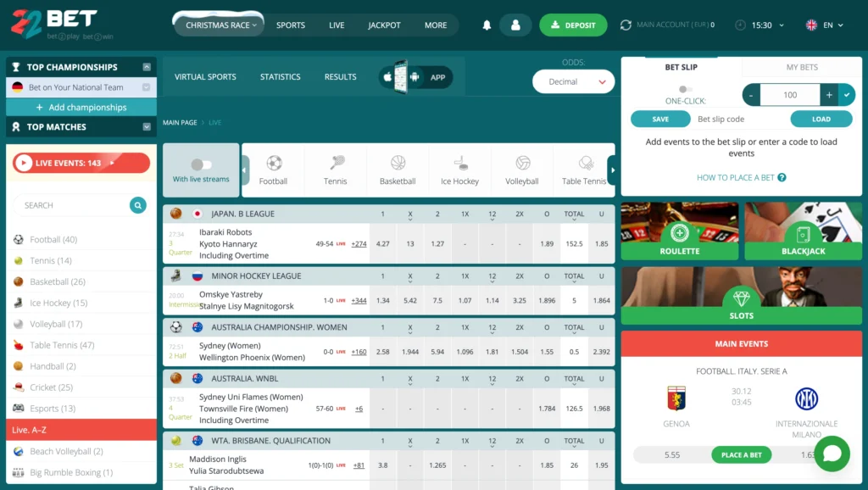
Task: Click the Top Championships trophy icon
Action: pyautogui.click(x=16, y=67)
